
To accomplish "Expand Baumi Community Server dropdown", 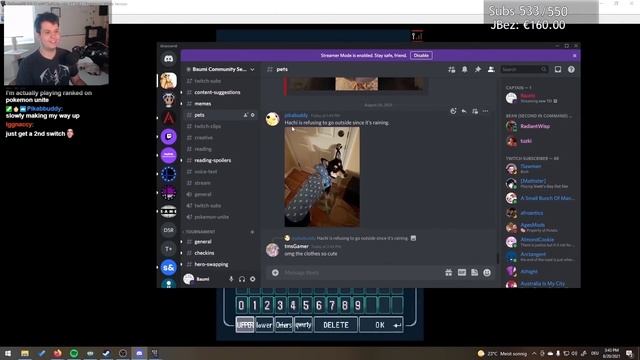I will point(252,69).
